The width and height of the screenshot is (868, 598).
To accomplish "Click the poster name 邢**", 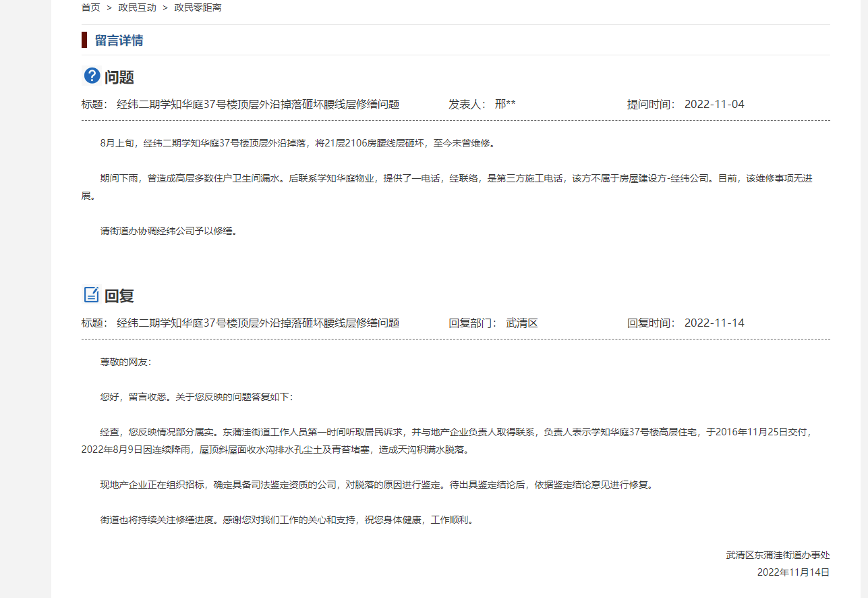I will pos(505,105).
